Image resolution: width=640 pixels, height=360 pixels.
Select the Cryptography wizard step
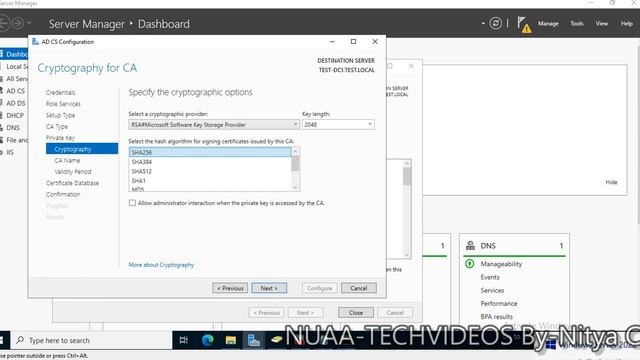pyautogui.click(x=82, y=149)
